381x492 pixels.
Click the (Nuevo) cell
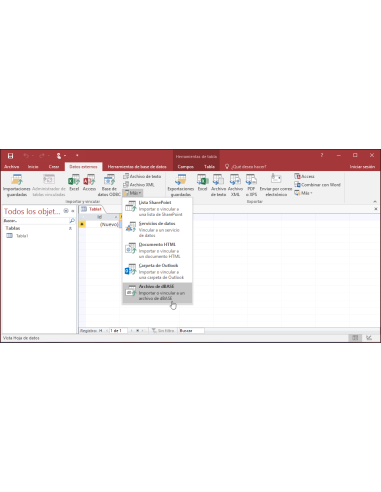[x=103, y=225]
